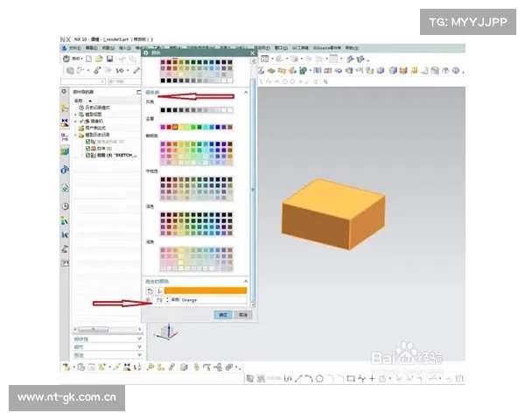Click the reset arrow icon beside selected color bar

coord(150,290)
